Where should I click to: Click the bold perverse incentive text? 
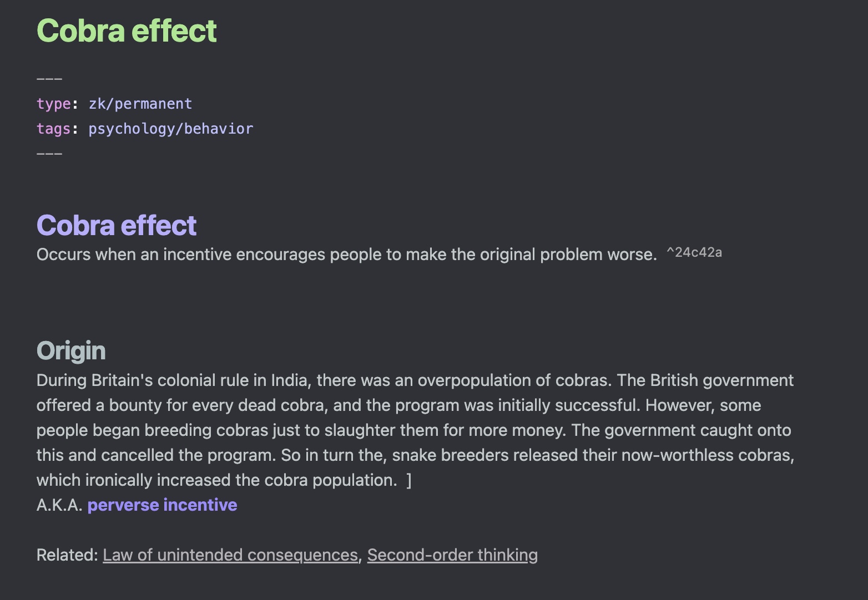162,505
